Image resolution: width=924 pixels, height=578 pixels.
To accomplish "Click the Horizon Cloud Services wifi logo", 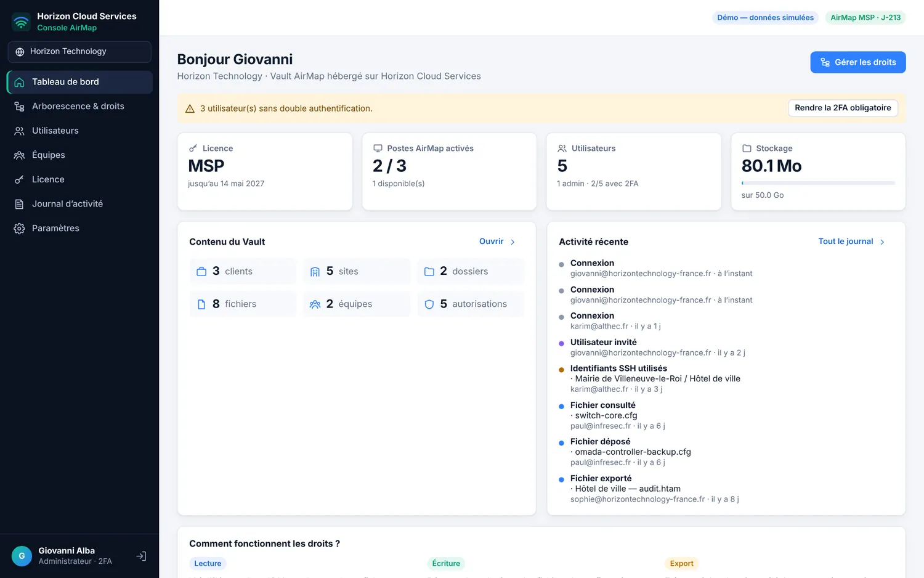I will point(21,22).
